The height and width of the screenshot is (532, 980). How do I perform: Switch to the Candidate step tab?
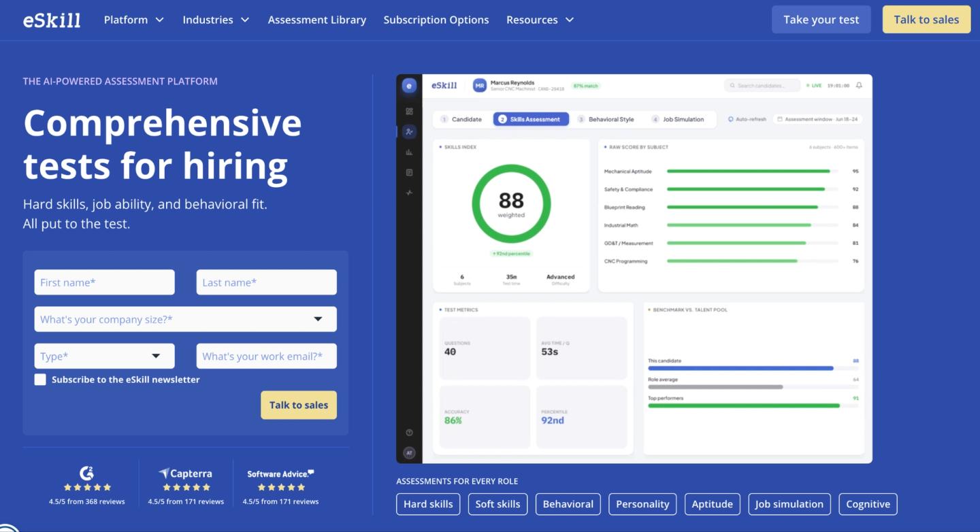click(x=461, y=119)
